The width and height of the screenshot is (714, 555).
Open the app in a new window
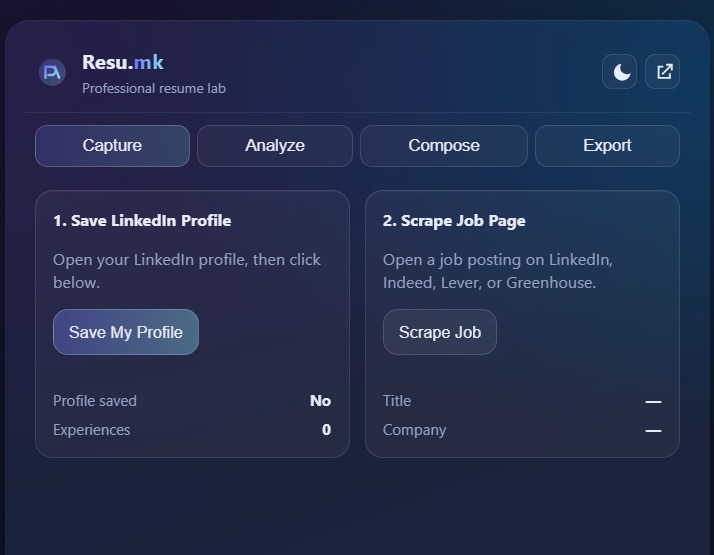(663, 71)
